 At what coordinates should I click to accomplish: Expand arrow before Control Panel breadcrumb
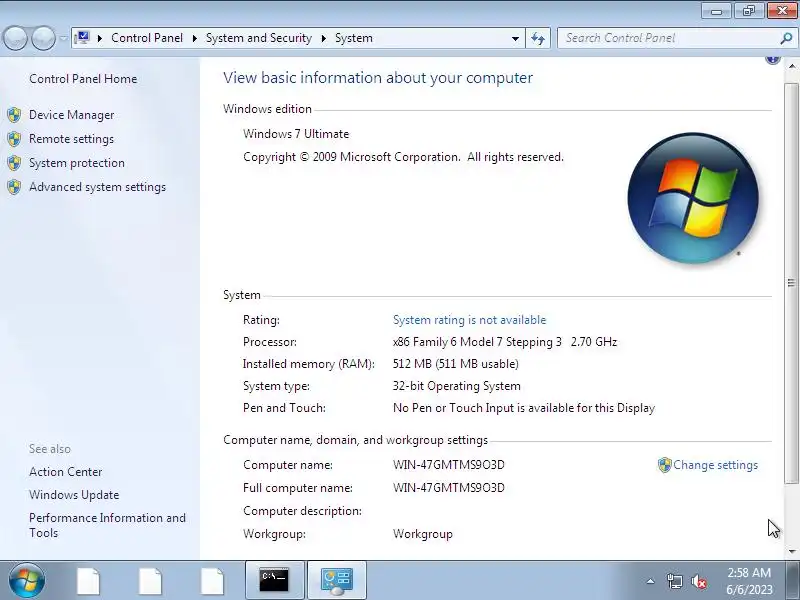[100, 38]
